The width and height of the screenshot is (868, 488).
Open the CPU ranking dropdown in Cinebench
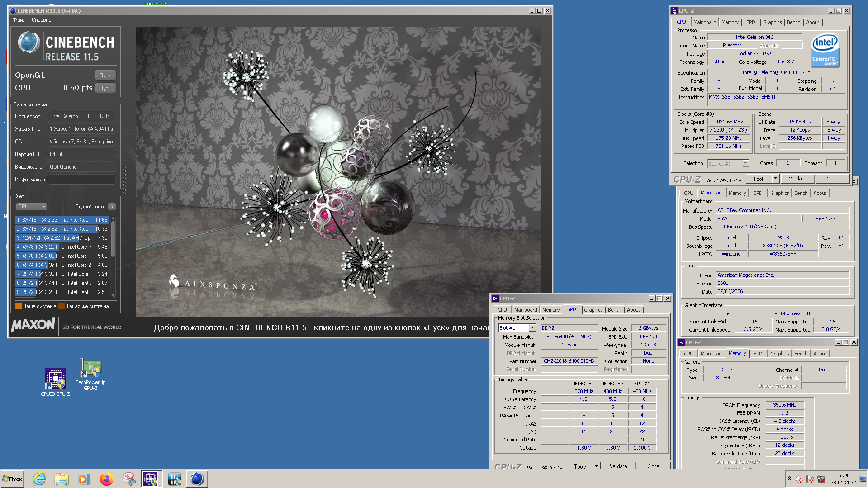[32, 207]
